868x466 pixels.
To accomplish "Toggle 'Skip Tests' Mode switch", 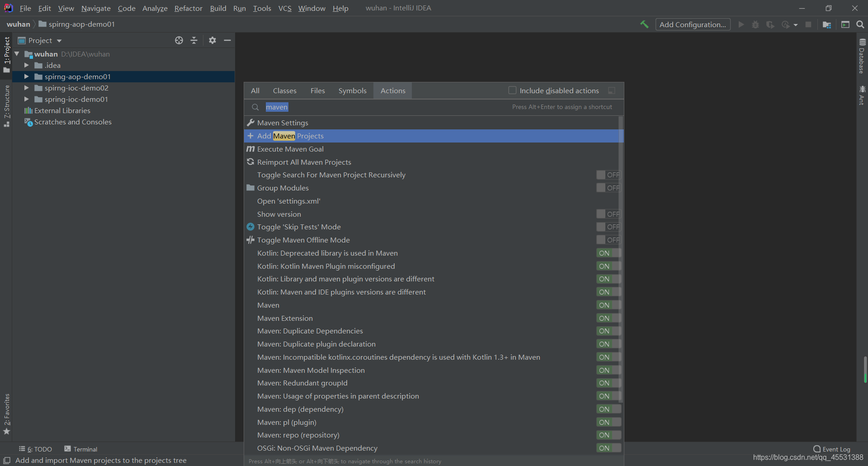I will [608, 227].
